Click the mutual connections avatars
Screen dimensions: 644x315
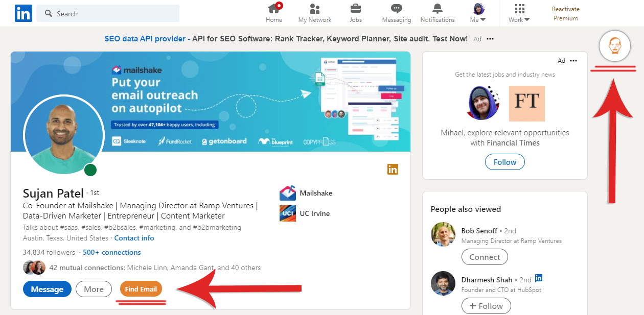click(34, 268)
